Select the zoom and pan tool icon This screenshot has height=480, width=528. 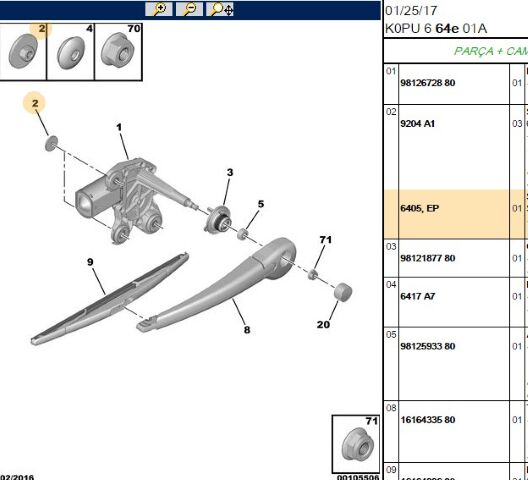click(220, 9)
